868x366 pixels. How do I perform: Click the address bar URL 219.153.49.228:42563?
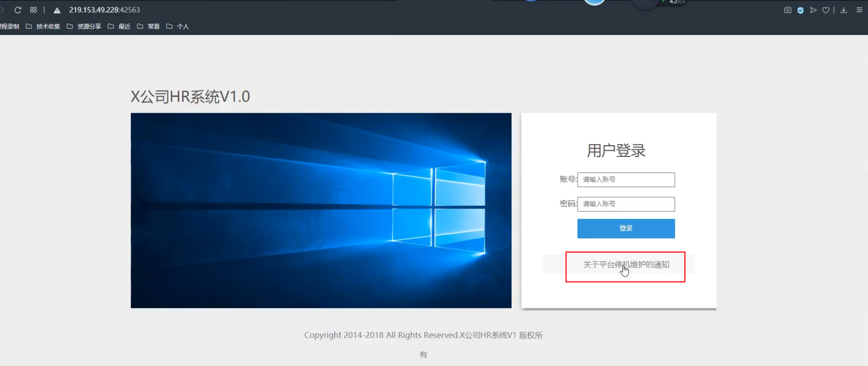click(104, 10)
